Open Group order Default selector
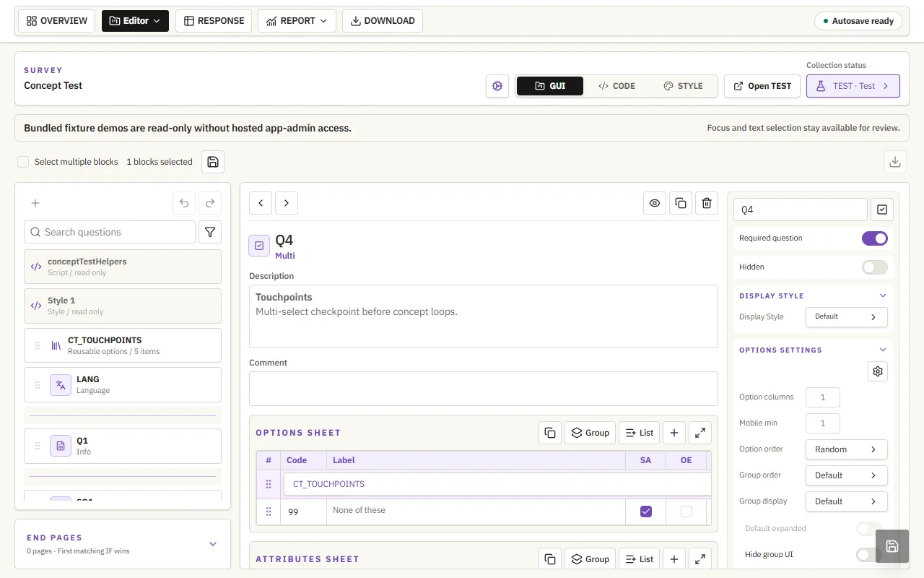Screen dimensions: 924x578 pyautogui.click(x=847, y=475)
